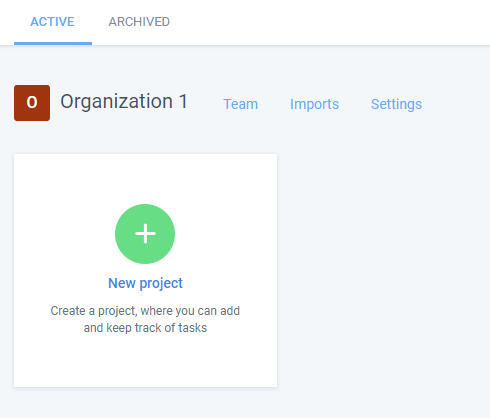The height and width of the screenshot is (418, 490).
Task: Click the 'Create a project' description text
Action: 145,311
